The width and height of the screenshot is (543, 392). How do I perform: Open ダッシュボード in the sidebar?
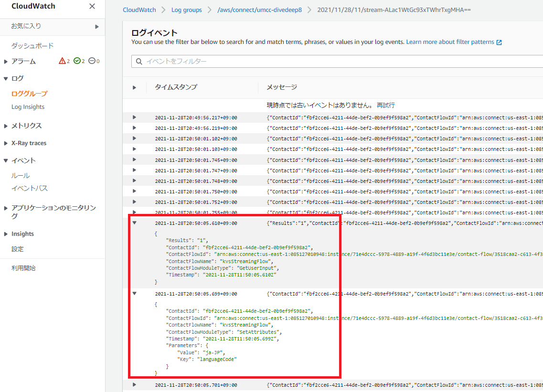tap(32, 46)
